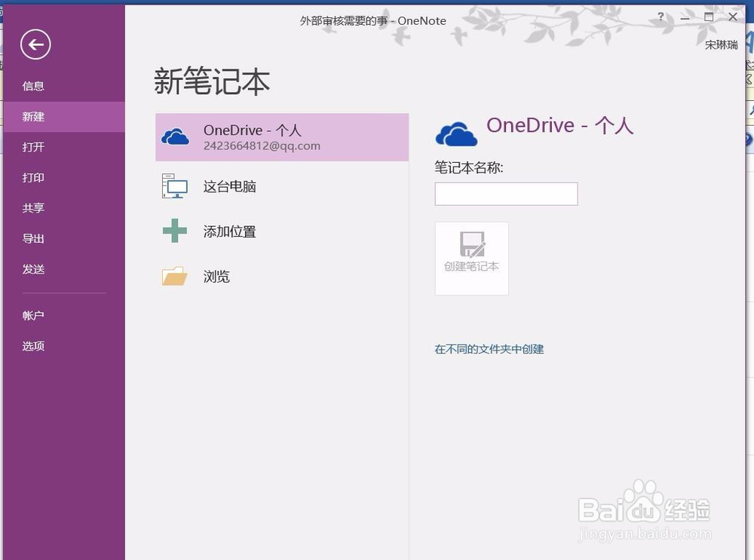This screenshot has height=560, width=754.
Task: Open the 信息 menu item
Action: [33, 86]
